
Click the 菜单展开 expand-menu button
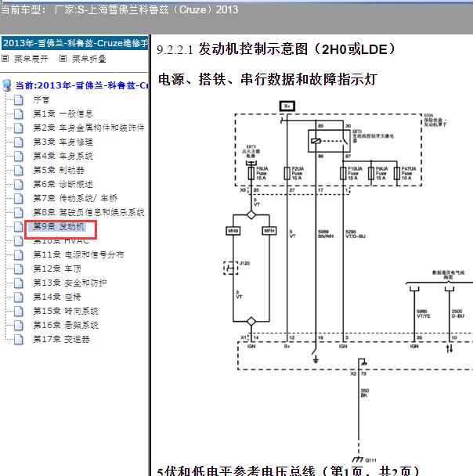tap(25, 59)
